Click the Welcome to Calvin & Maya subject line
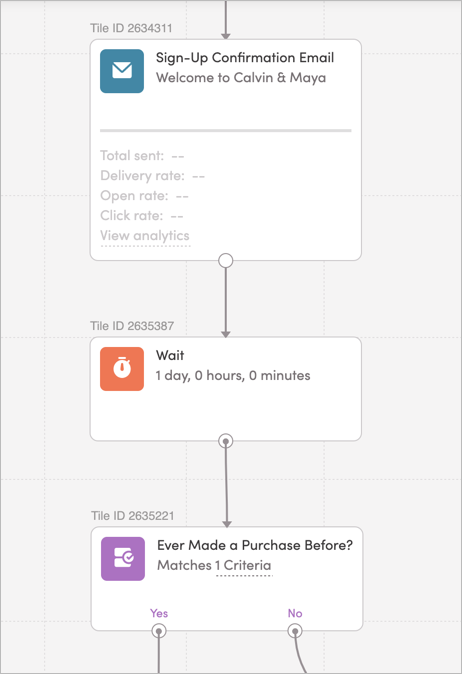This screenshot has height=674, width=462. (241, 78)
